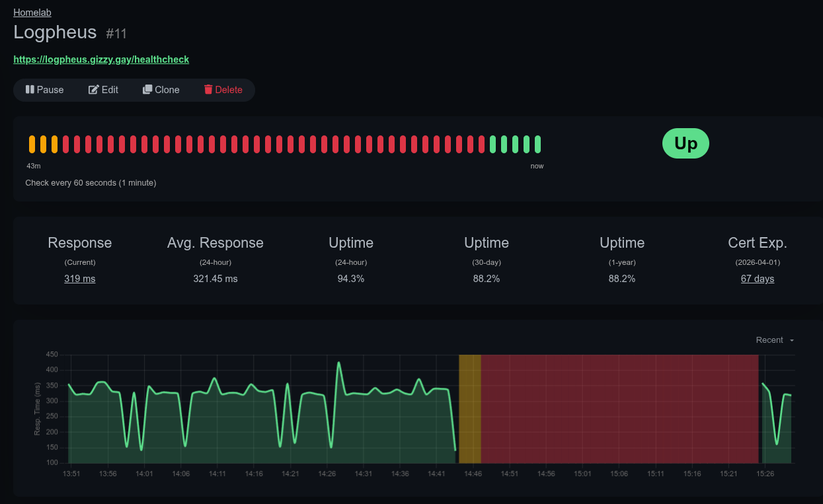Click the green Up status badge
823x504 pixels.
(686, 144)
